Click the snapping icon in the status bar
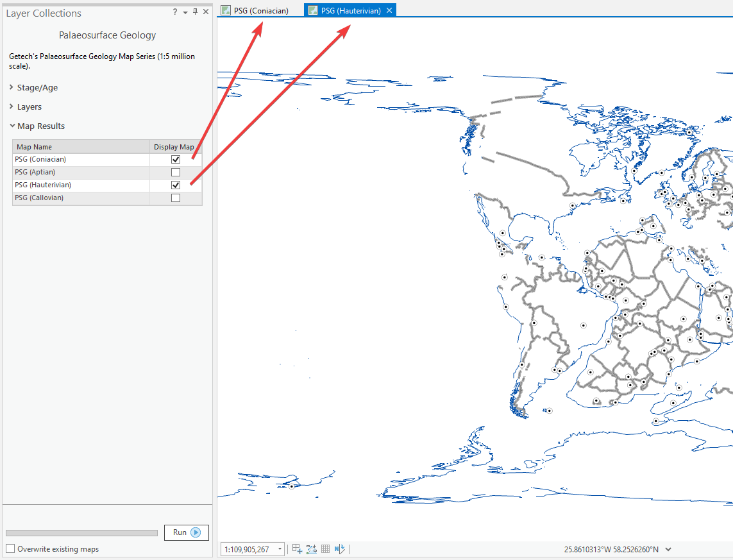 coord(312,549)
